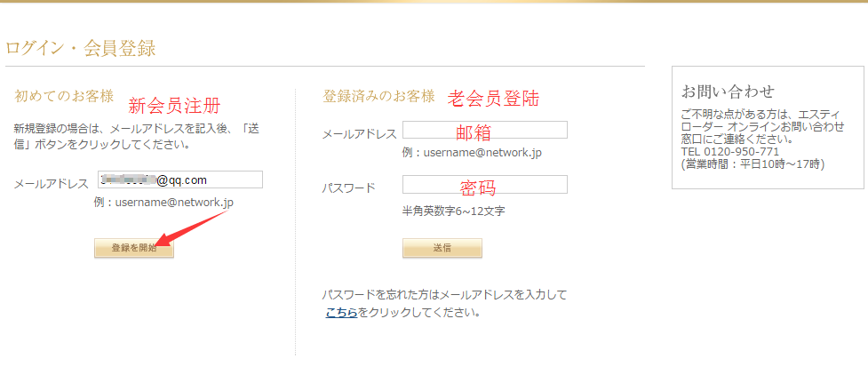Viewport: 868px width, 367px height.
Task: Click the ログイン・会員登録 page heading
Action: click(81, 48)
